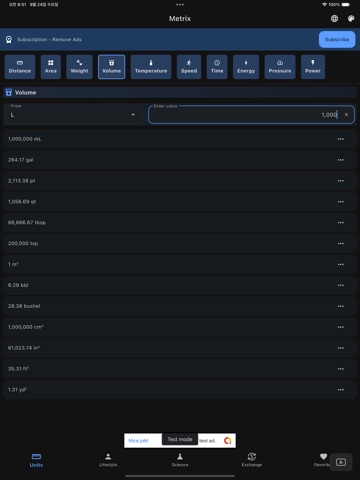This screenshot has width=360, height=480.
Task: Switch to the Units bottom tab
Action: (36, 460)
